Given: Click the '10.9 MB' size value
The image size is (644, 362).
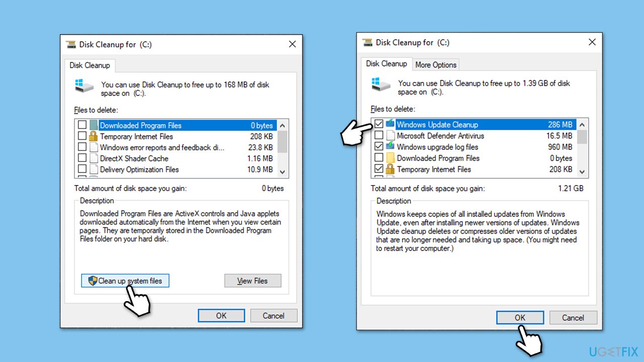Looking at the screenshot, I should pos(260,169).
